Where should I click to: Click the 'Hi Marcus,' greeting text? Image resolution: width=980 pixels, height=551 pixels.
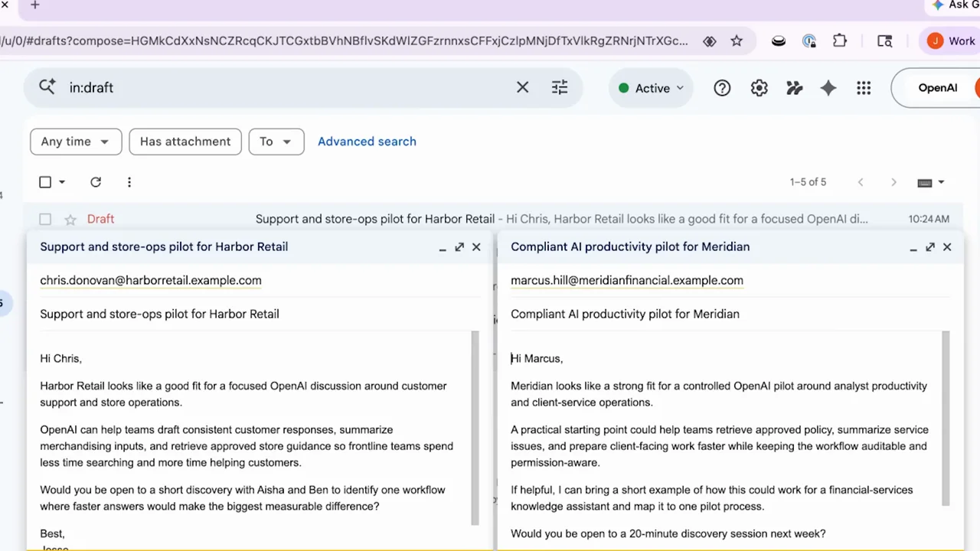[537, 358]
